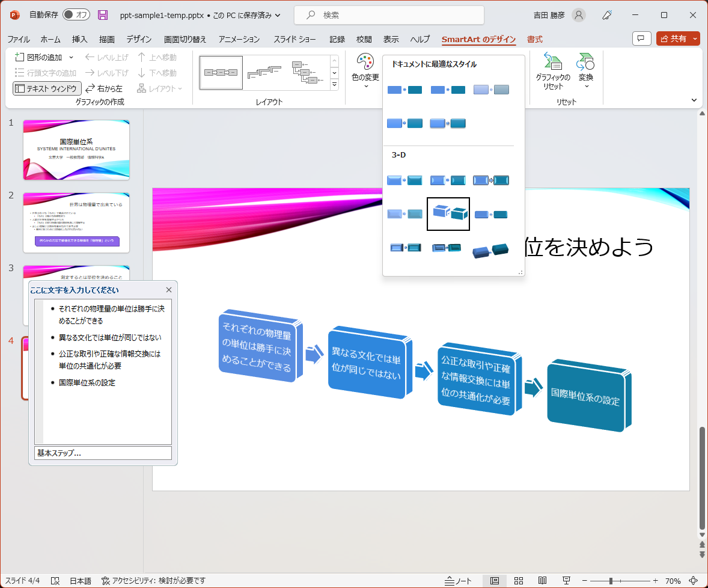The height and width of the screenshot is (588, 708).
Task: Start slideshow from status bar icon
Action: (x=566, y=581)
